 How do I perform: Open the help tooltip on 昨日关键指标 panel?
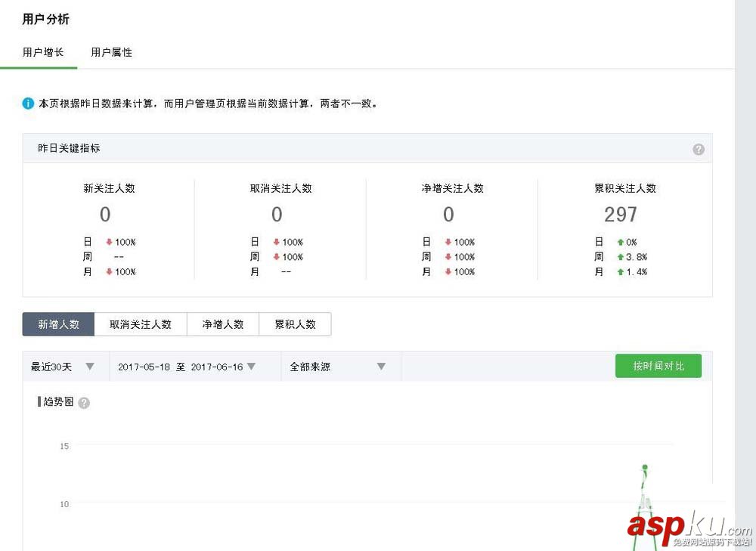[x=699, y=149]
